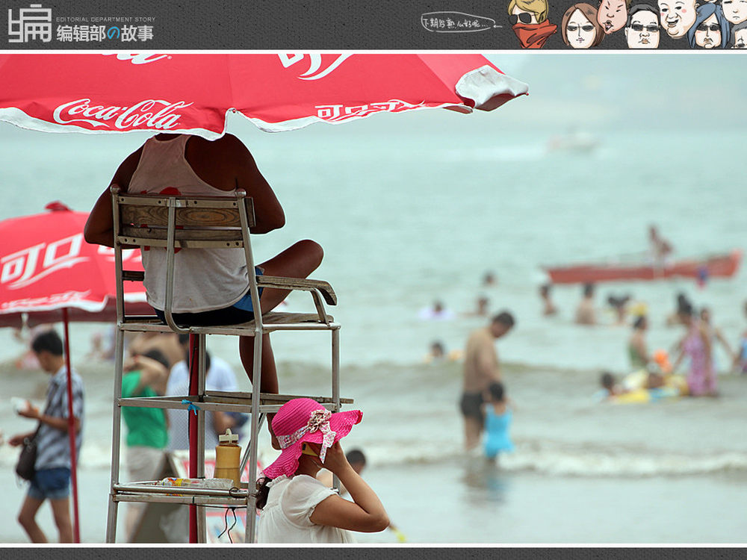
Task: Click the 编辑部の故事 title text
Action: pyautogui.click(x=105, y=34)
